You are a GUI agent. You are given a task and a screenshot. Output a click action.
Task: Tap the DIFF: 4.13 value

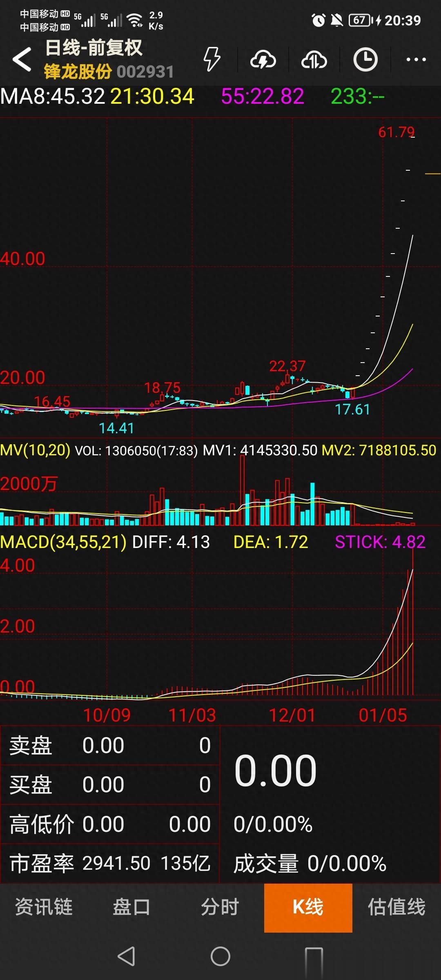[x=171, y=542]
